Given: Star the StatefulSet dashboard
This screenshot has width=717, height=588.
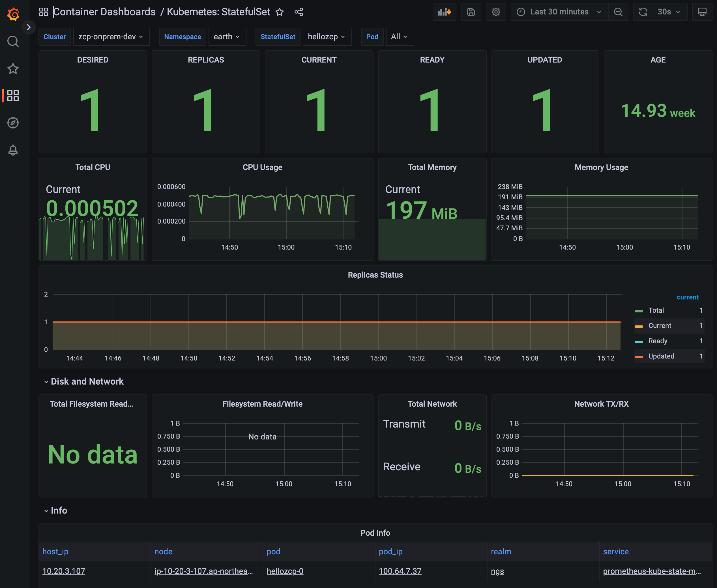Looking at the screenshot, I should coord(280,12).
